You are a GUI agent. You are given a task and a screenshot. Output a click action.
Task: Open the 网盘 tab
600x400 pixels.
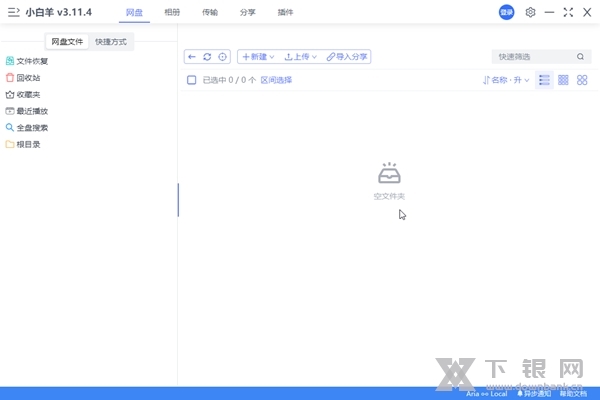coord(134,12)
